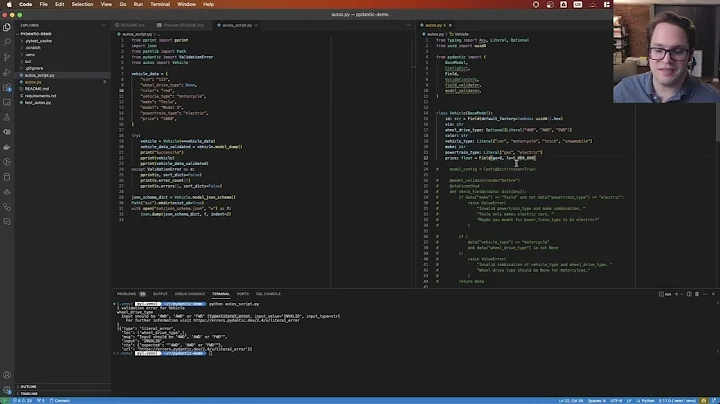Open the Explorer panel more actions ellipsis

pos(103,25)
